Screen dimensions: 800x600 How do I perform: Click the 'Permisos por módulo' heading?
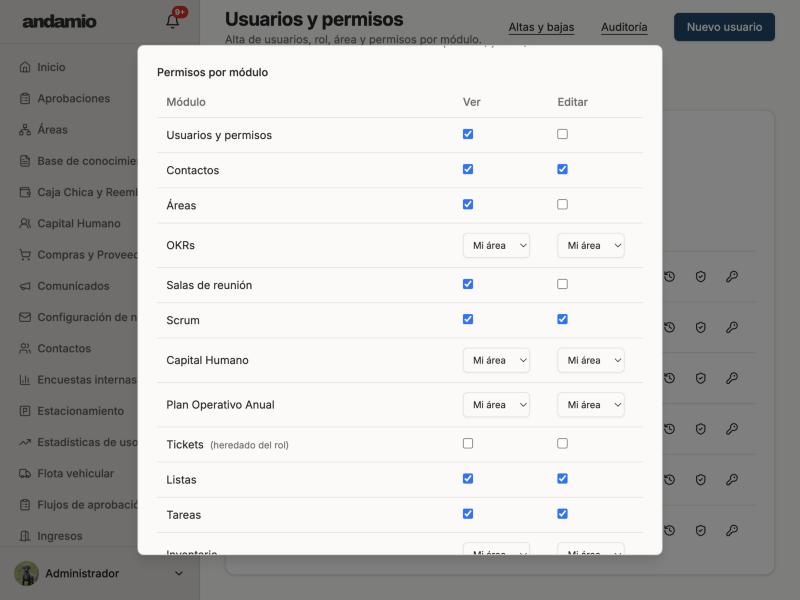tap(212, 72)
